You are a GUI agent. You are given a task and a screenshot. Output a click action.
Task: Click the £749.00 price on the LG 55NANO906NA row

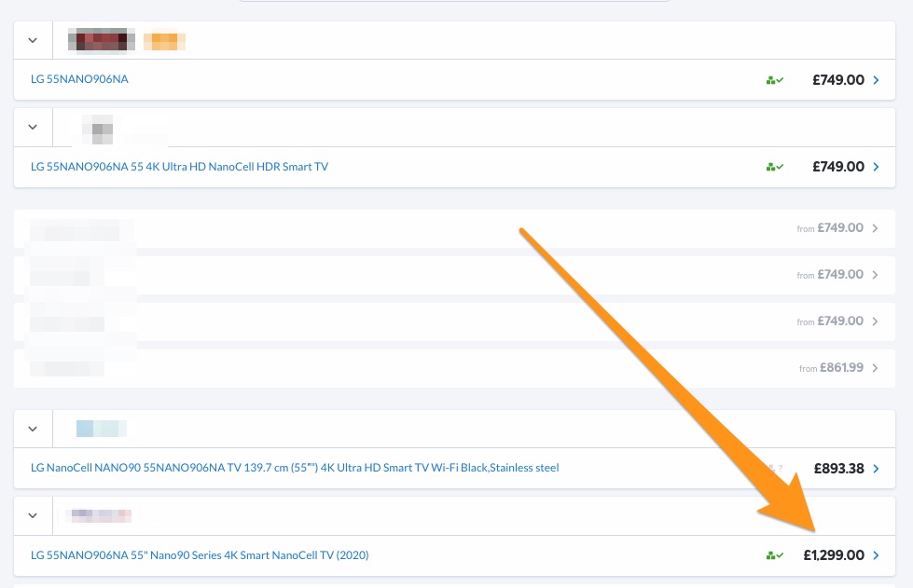(838, 80)
